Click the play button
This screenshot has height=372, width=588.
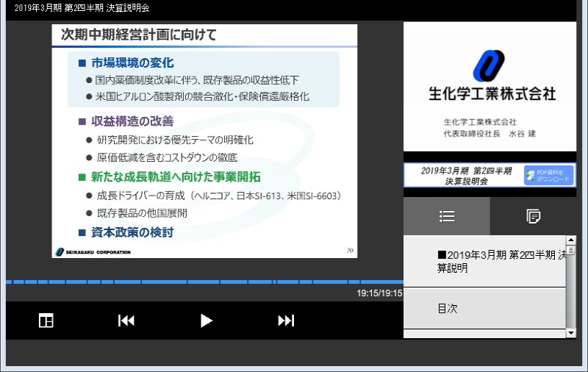(207, 321)
